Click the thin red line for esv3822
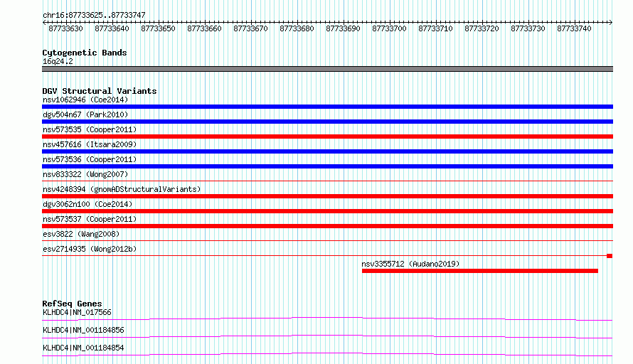Viewport: 633px width, 364px height. (327, 241)
